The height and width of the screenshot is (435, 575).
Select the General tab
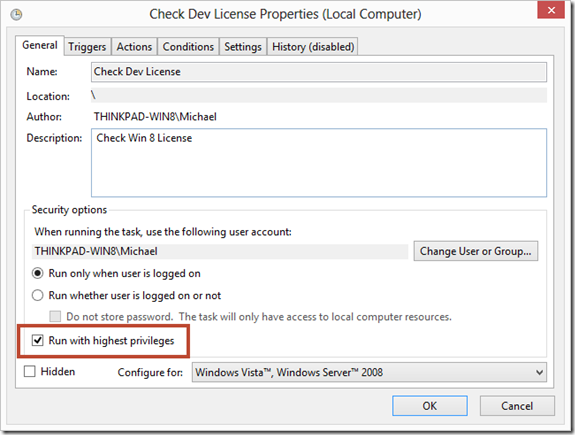pyautogui.click(x=40, y=45)
